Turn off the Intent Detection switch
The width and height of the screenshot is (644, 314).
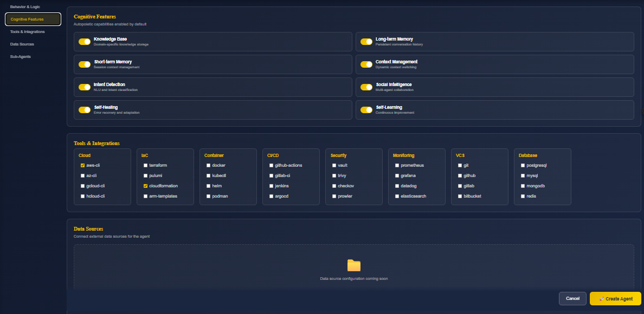coord(85,87)
